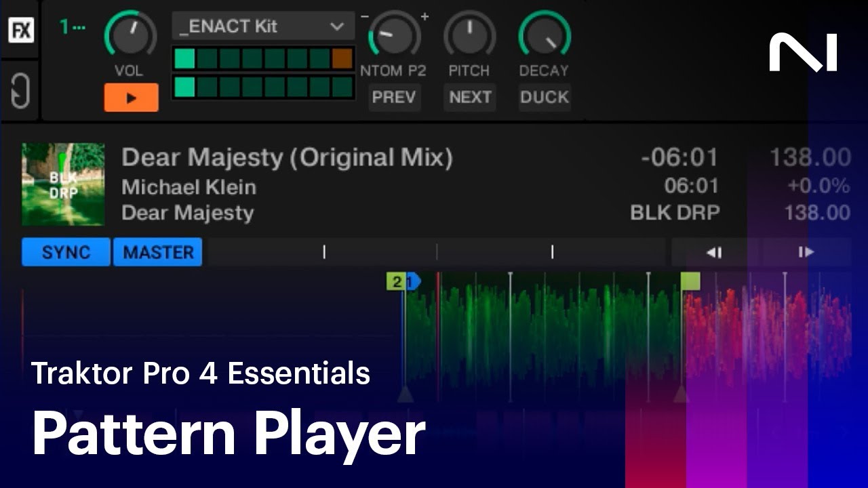Click the PREV pattern button
This screenshot has width=868, height=488.
pyautogui.click(x=394, y=98)
